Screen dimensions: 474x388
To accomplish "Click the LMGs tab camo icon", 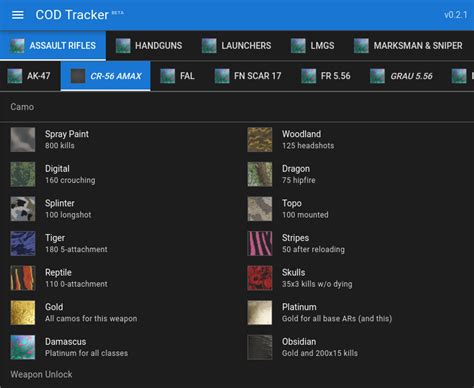I will point(298,46).
